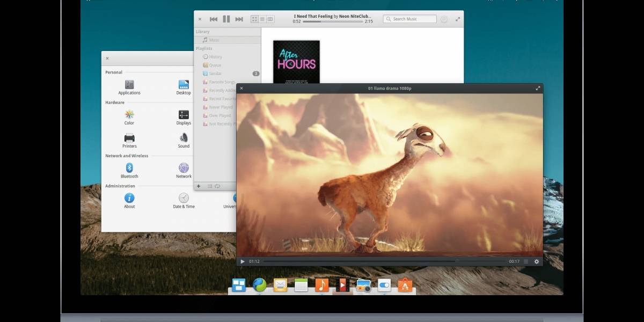Close the video player window
The height and width of the screenshot is (322, 644).
[x=241, y=88]
